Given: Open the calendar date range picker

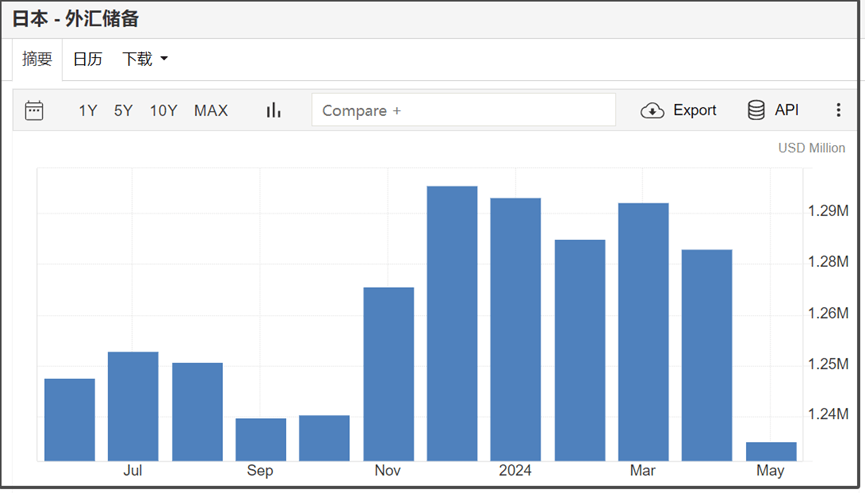Looking at the screenshot, I should click(34, 110).
